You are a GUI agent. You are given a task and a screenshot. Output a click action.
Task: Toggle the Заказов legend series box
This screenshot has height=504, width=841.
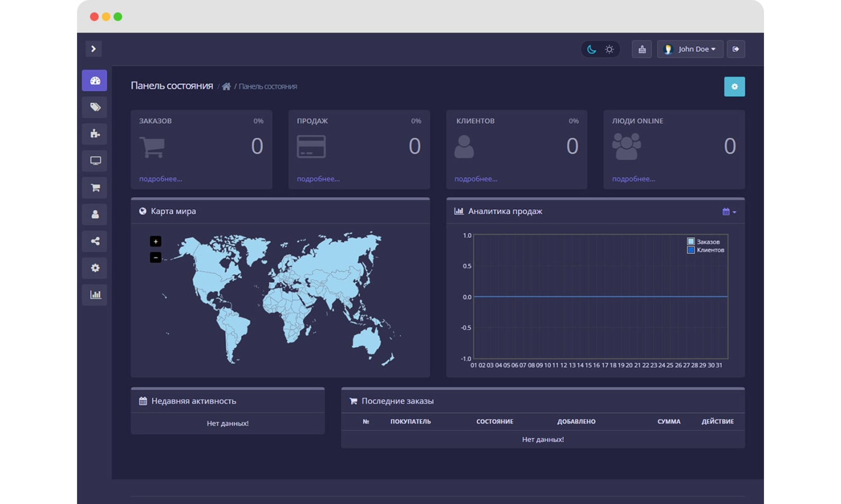coord(690,242)
